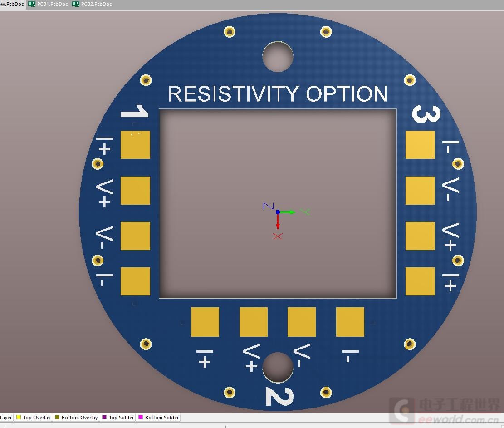
Task: Select the I+ silkscreen label beside numeral 1
Action: coord(104,146)
